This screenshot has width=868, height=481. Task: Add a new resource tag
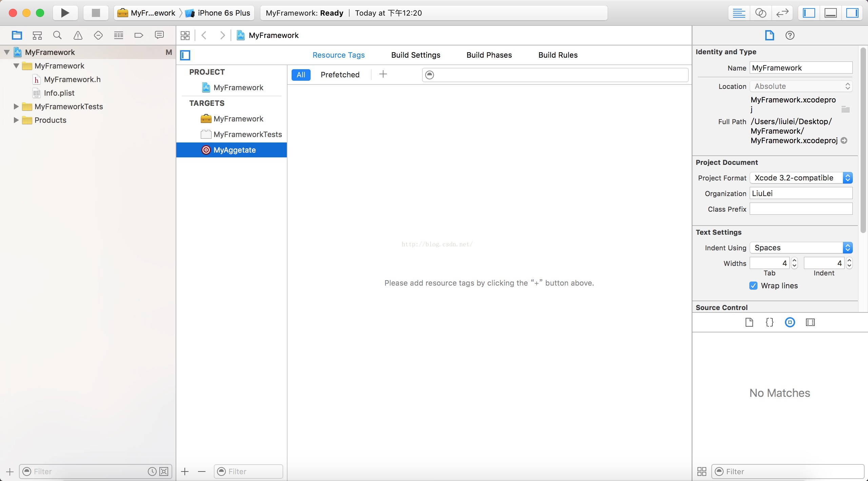pyautogui.click(x=383, y=74)
